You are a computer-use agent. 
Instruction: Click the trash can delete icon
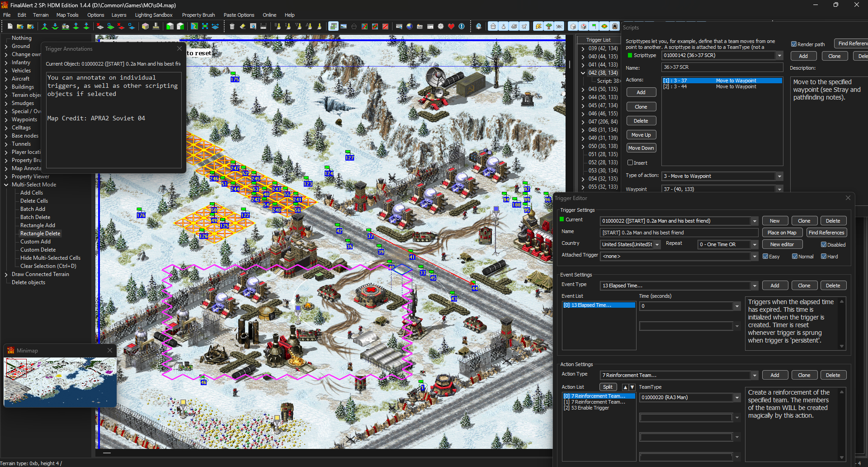(232, 26)
